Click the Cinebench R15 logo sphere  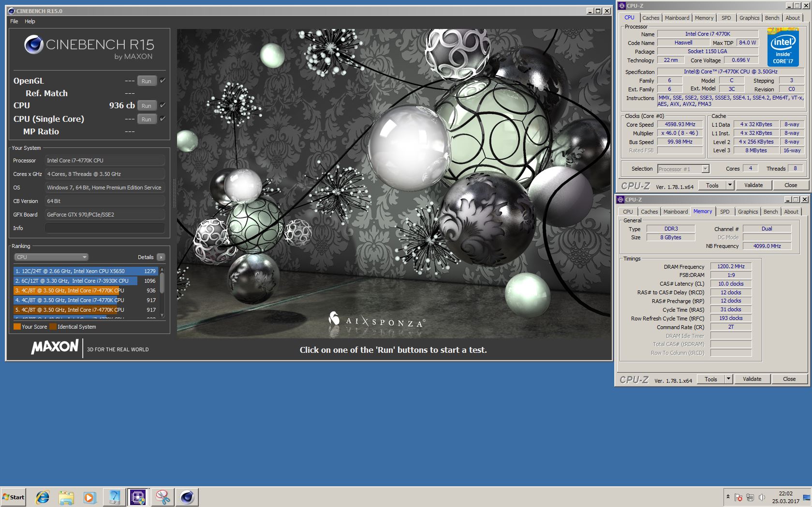(34, 44)
